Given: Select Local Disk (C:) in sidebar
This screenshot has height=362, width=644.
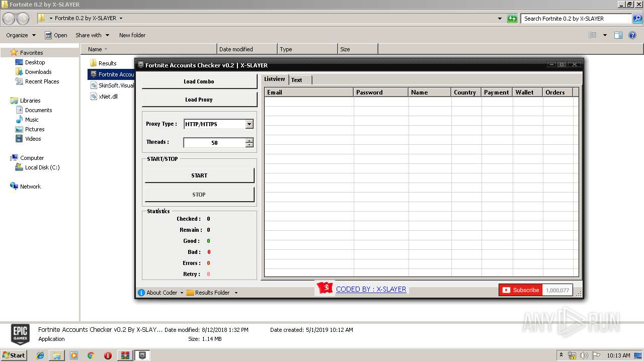Looking at the screenshot, I should click(x=42, y=167).
